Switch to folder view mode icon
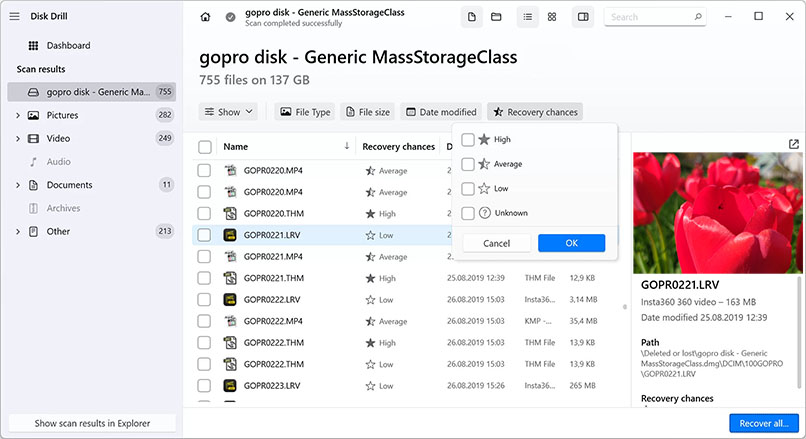Screen dimensions: 806x439 (x=496, y=17)
